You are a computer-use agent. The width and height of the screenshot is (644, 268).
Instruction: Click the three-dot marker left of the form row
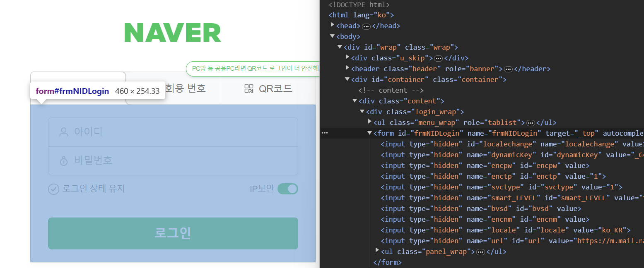(x=325, y=133)
